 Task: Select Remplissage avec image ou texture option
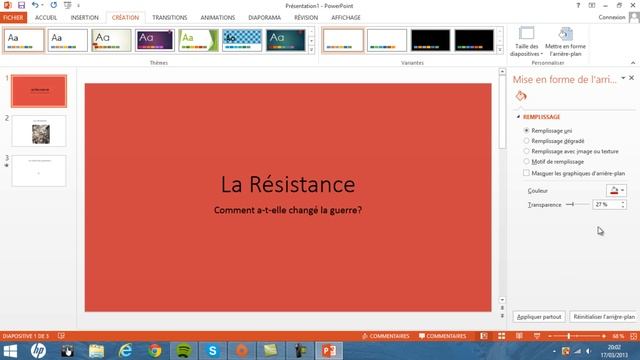527,151
